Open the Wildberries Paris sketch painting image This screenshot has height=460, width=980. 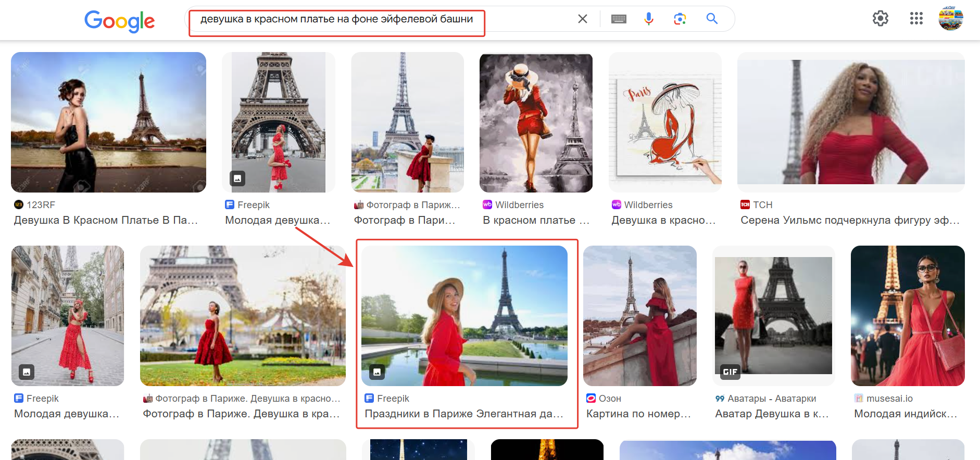pyautogui.click(x=665, y=122)
